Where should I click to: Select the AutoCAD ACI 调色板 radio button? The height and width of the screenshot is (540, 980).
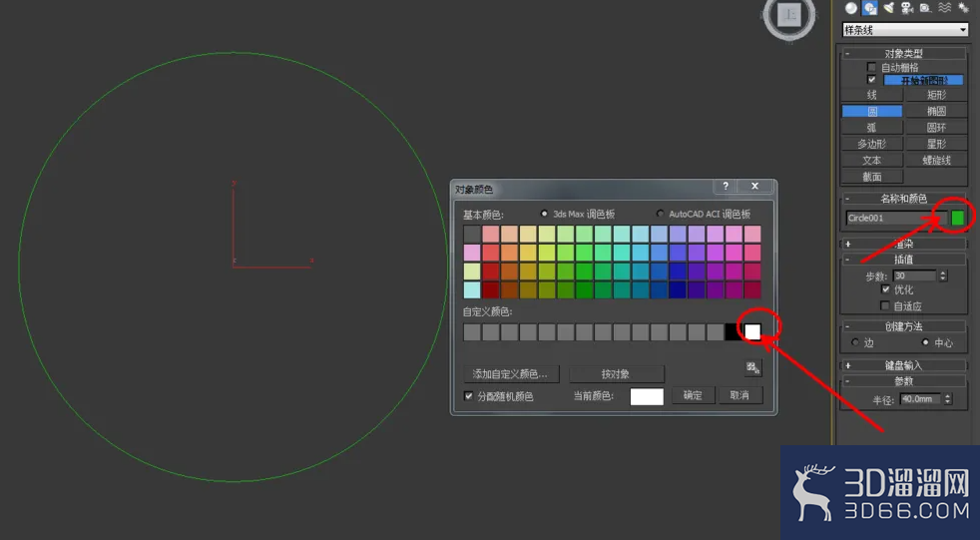click(x=660, y=214)
